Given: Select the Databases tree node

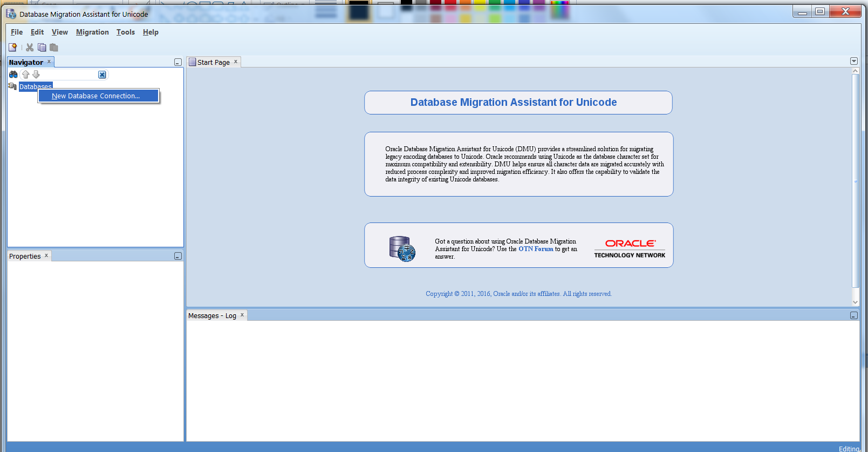Looking at the screenshot, I should point(36,86).
